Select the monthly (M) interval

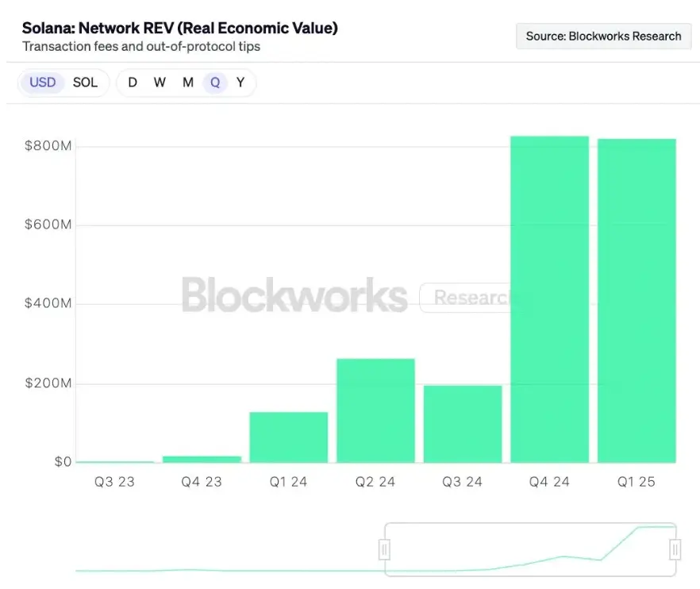pos(188,83)
